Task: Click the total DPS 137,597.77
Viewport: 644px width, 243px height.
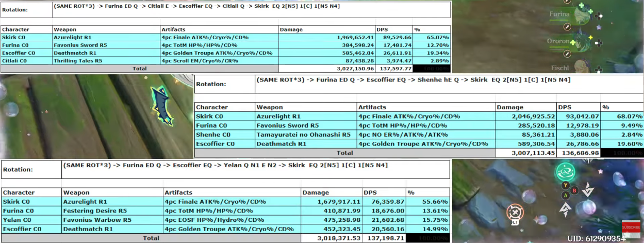Action: [x=394, y=68]
